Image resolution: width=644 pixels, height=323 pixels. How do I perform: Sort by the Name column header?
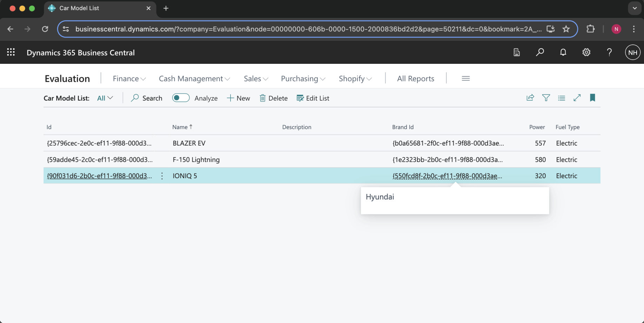click(180, 127)
